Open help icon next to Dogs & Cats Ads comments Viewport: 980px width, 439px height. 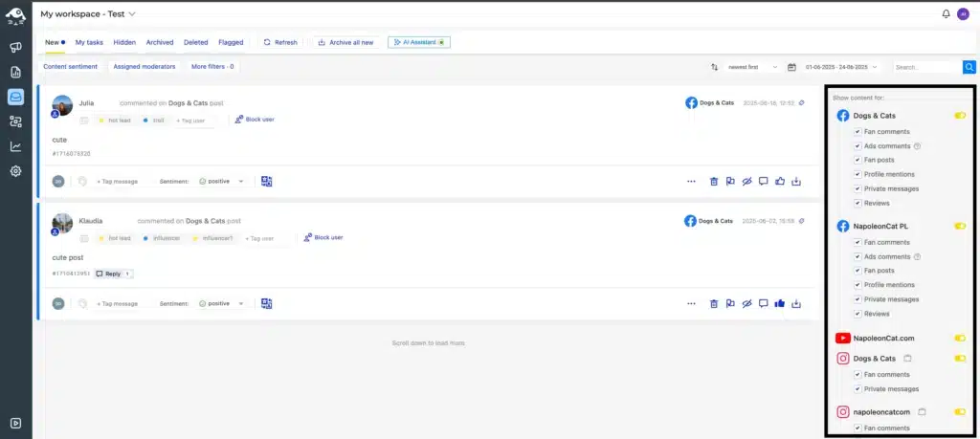coord(917,146)
